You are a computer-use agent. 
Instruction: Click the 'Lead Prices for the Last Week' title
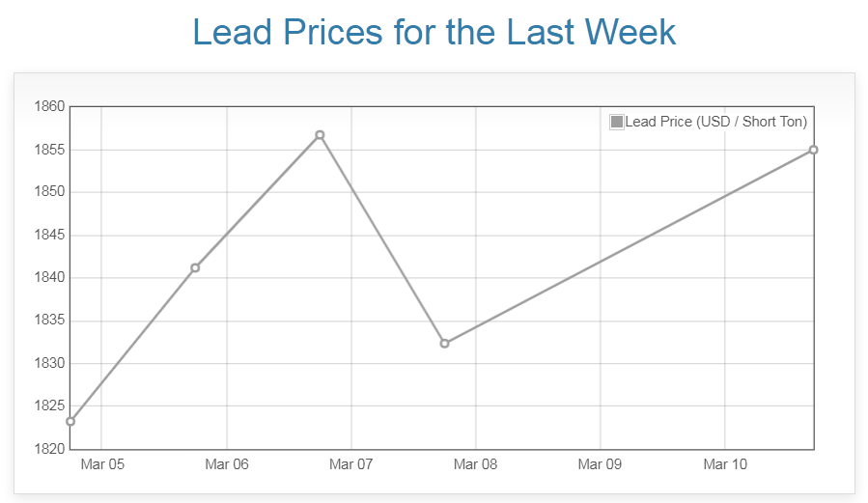(434, 32)
